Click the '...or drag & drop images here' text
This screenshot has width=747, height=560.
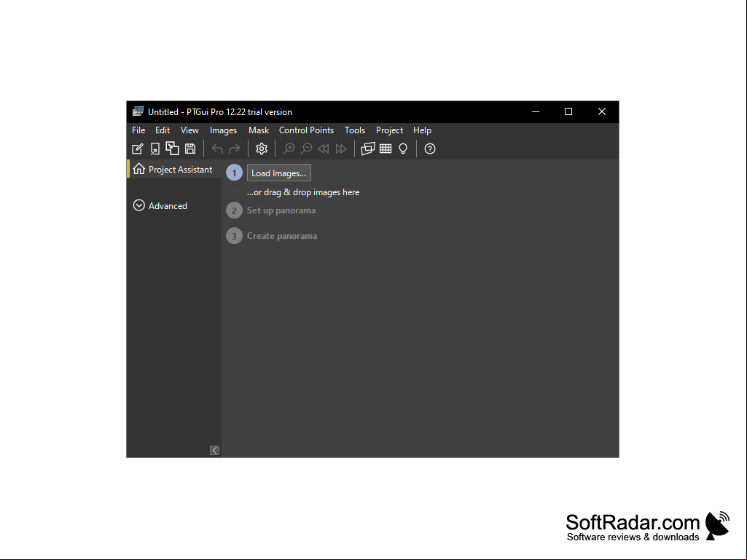point(303,192)
